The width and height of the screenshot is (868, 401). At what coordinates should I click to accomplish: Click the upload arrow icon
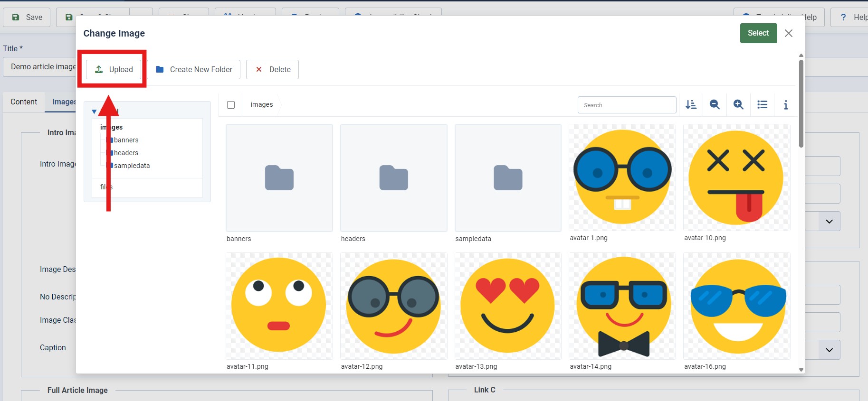pos(99,69)
